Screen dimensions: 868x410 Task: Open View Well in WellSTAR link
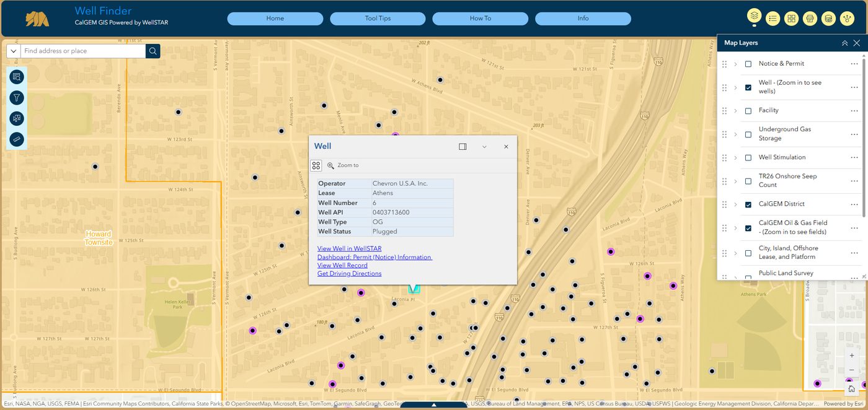click(x=349, y=249)
